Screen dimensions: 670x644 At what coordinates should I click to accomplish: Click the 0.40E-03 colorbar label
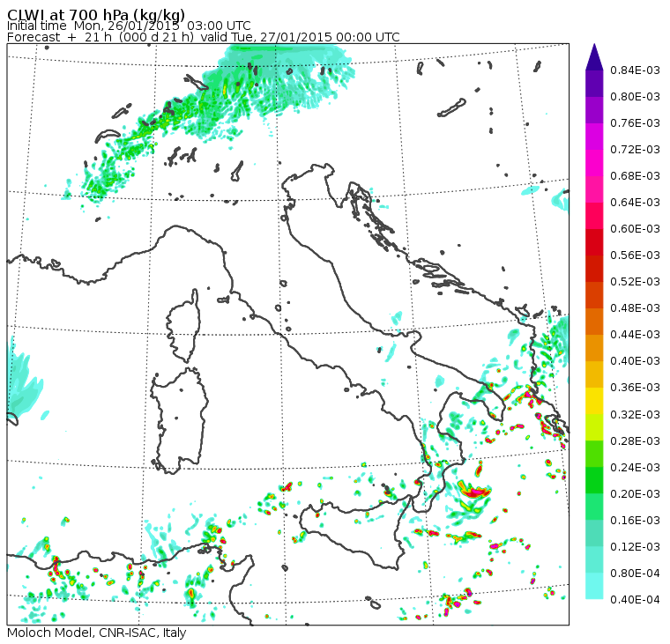pyautogui.click(x=635, y=361)
